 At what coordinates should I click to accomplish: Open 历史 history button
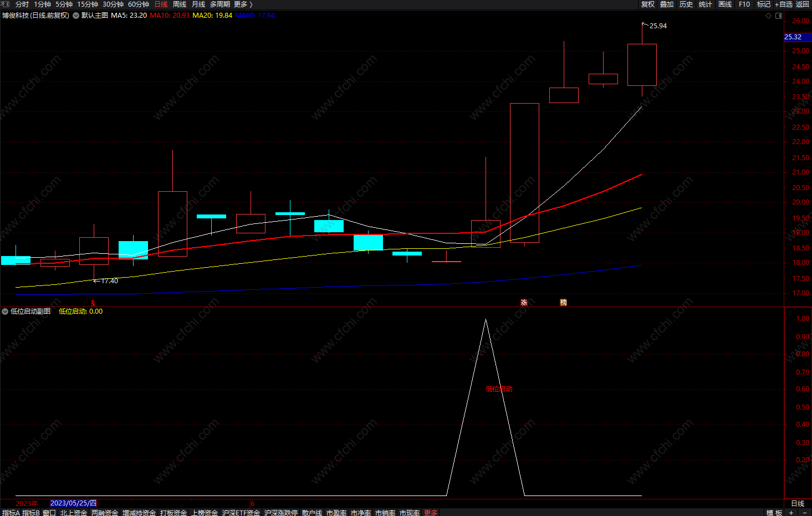tap(686, 4)
